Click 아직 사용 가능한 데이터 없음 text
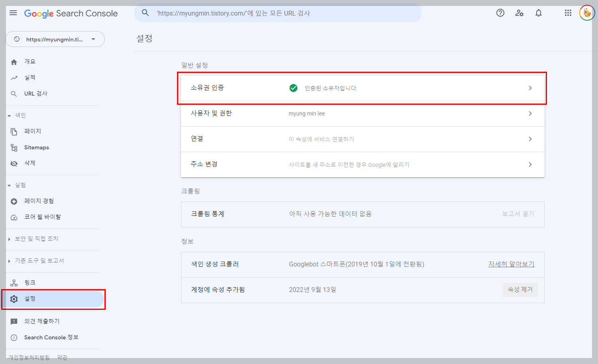The image size is (598, 364). 330,214
